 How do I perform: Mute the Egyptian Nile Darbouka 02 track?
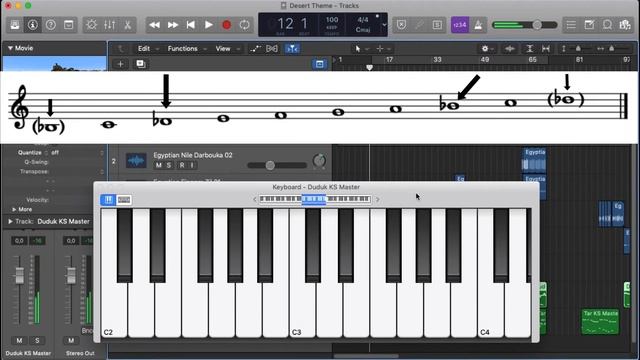158,165
